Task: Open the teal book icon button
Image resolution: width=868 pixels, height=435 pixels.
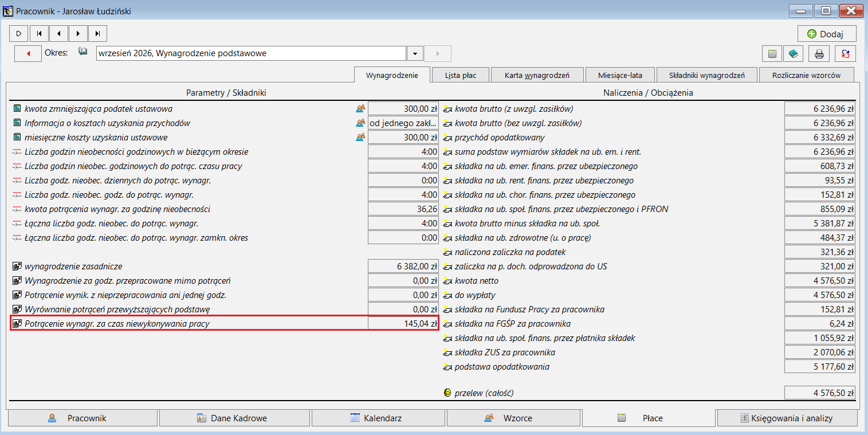Action: (x=793, y=54)
